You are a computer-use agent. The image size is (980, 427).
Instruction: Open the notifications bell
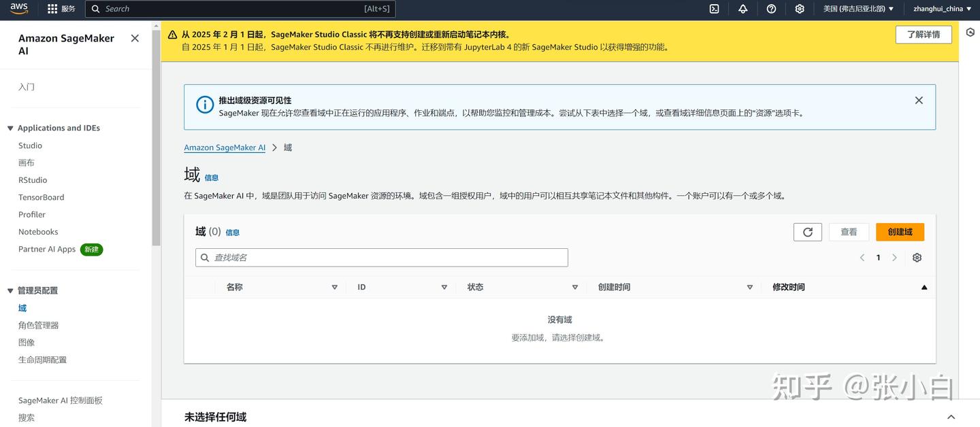[742, 9]
